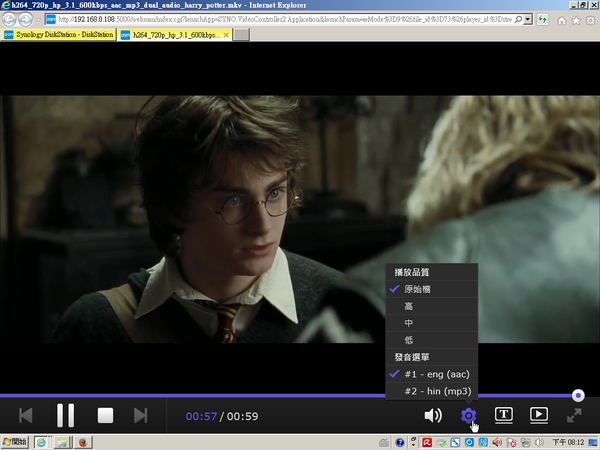The height and width of the screenshot is (450, 600).
Task: Open a new browser tab
Action: pos(241,35)
